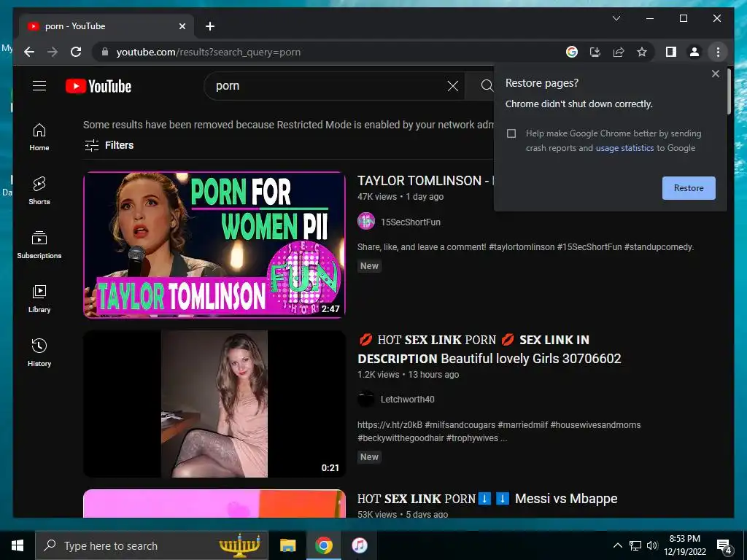The height and width of the screenshot is (560, 747).
Task: Click the padlock site info icon
Action: 105,52
